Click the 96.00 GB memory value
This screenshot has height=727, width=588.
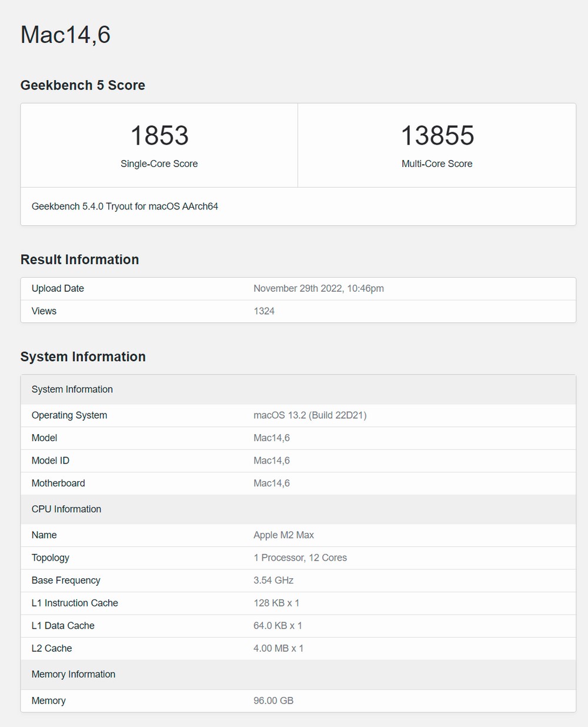point(273,701)
